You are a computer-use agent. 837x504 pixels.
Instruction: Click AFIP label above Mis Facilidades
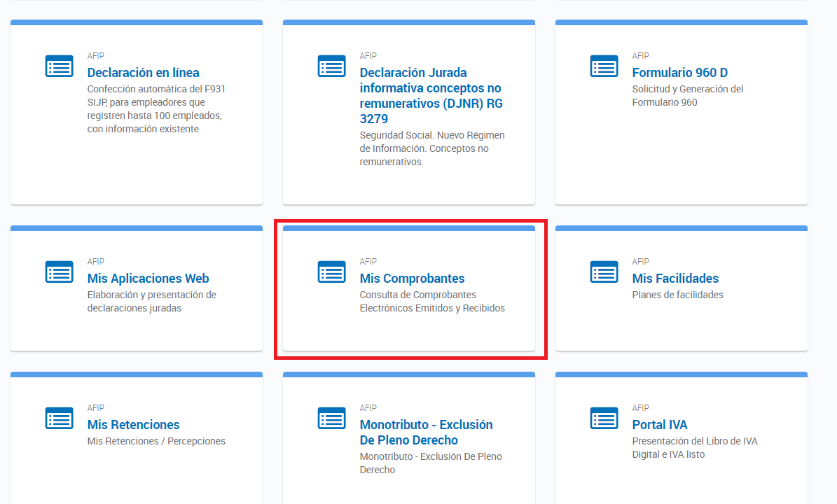pos(641,261)
